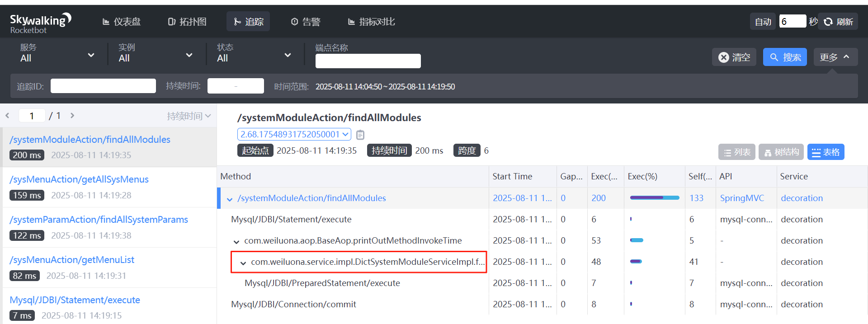Go to previous trace list page
Viewport: 868px width, 324px height.
pos(8,116)
